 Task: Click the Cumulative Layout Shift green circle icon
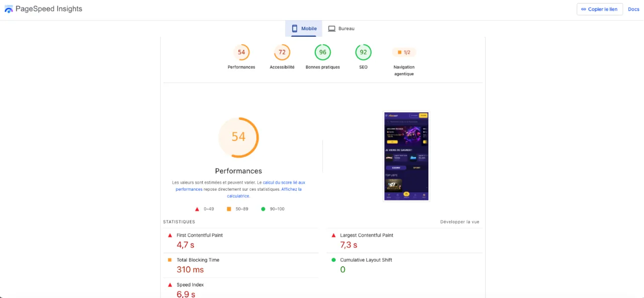pos(333,260)
